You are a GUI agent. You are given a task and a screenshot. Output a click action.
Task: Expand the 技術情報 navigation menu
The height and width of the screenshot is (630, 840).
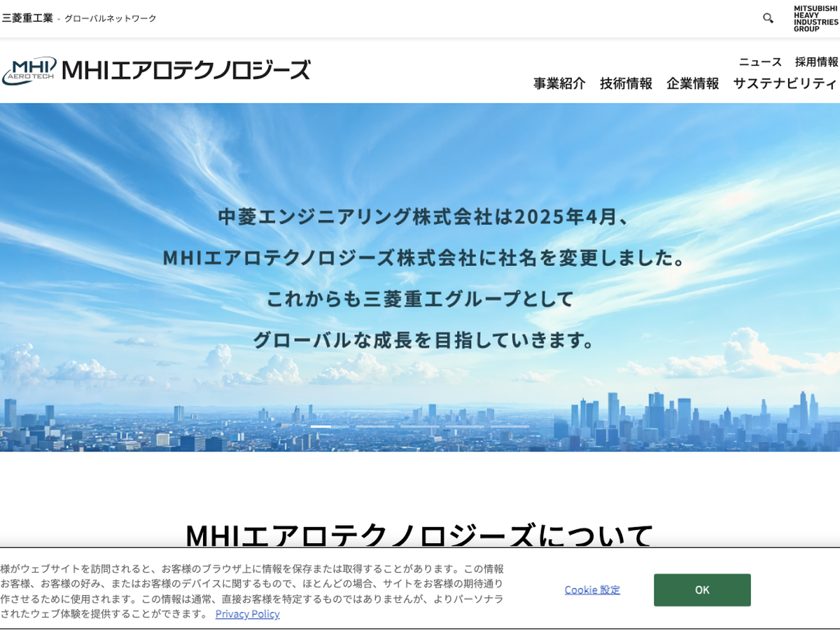[x=626, y=83]
